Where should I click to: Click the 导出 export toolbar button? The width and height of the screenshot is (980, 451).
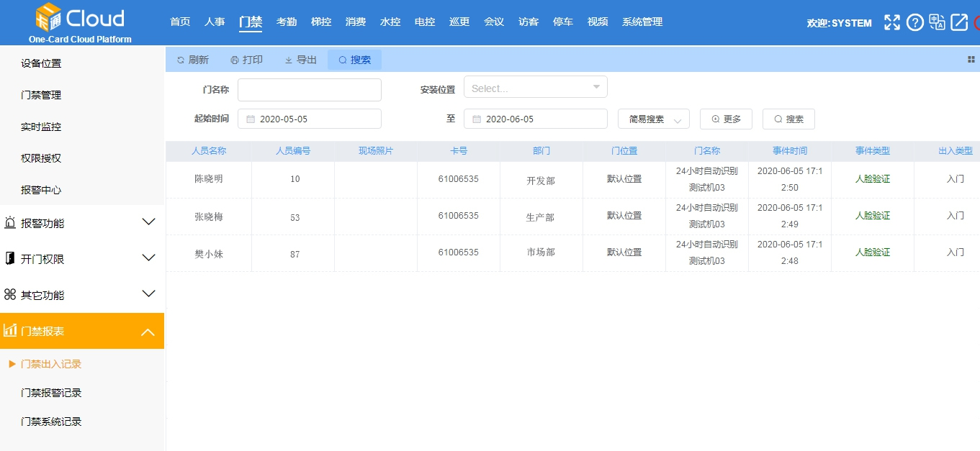pyautogui.click(x=300, y=60)
